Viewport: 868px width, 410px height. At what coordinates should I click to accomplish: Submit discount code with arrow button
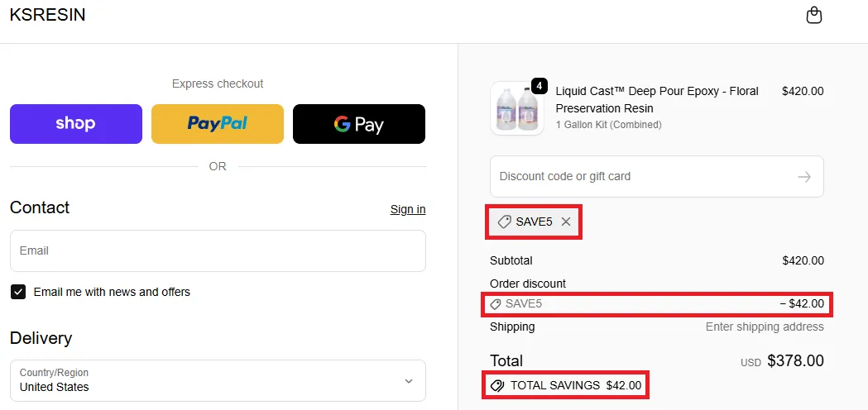[x=803, y=177]
